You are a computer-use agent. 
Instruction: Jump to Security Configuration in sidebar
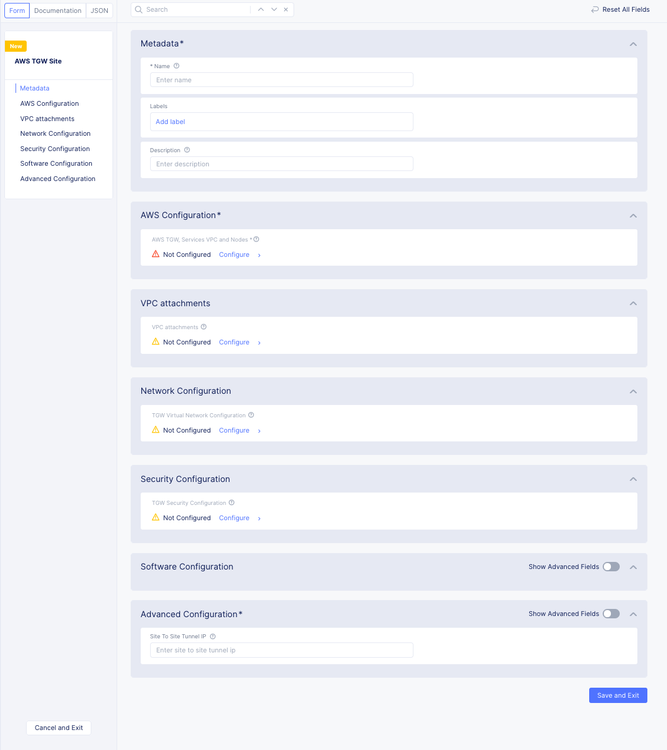tap(55, 149)
